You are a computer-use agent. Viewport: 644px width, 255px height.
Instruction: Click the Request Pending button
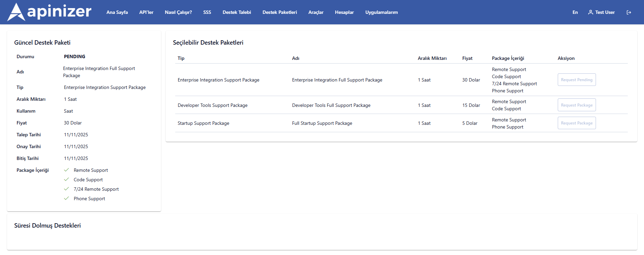[x=577, y=80]
